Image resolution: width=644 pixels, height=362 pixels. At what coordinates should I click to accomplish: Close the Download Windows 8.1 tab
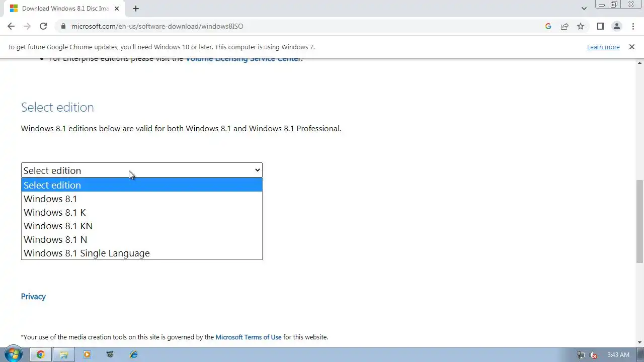pos(118,9)
